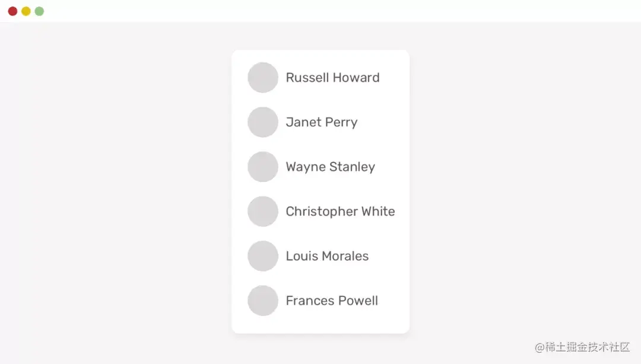Screen dimensions: 641x364
Task: Click Russell Howard's avatar circle
Action: coord(263,78)
